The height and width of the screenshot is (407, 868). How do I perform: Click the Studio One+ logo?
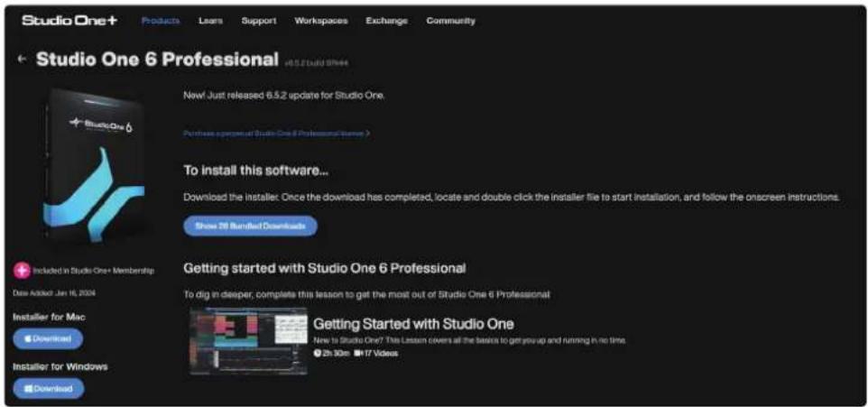point(69,21)
